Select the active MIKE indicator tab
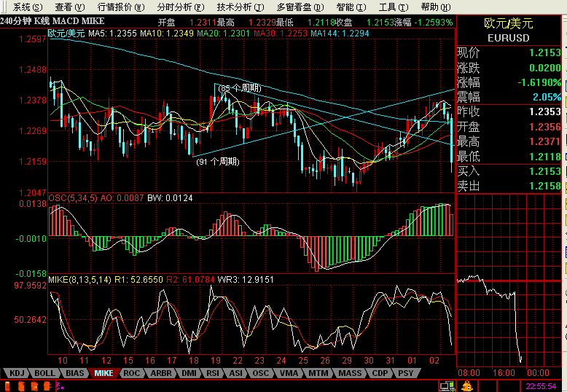567x392 pixels. tap(103, 373)
